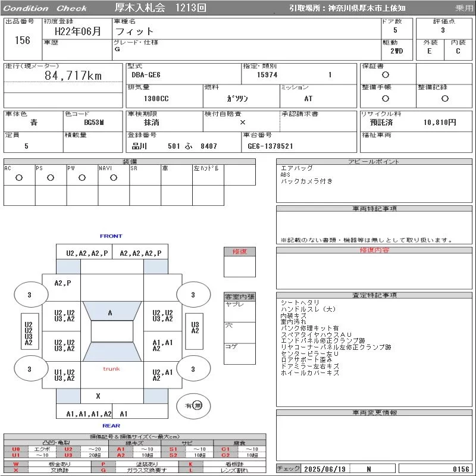This screenshot has width=476, height=476.
Task: Click the drive type 2WD
Action: coord(396,51)
